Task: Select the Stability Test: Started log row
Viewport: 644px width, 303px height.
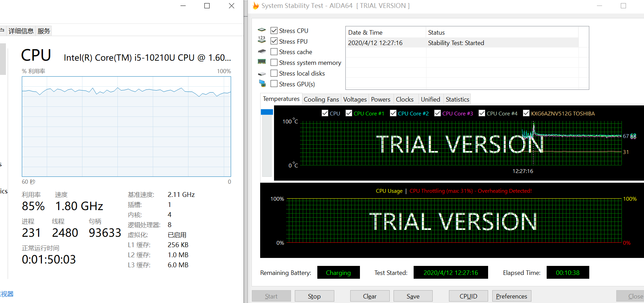Action: pos(462,43)
